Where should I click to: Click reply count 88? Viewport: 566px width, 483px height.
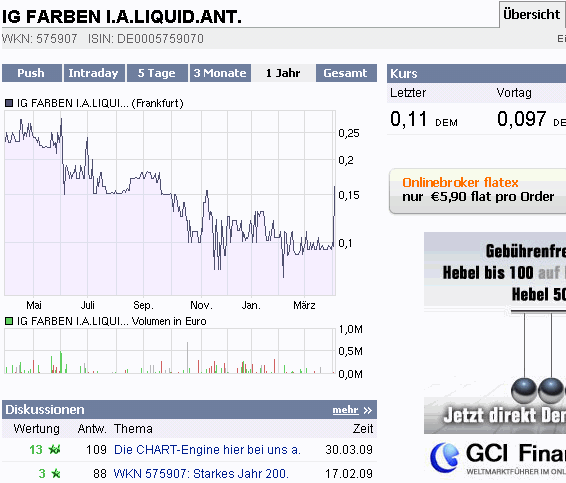[x=100, y=473]
